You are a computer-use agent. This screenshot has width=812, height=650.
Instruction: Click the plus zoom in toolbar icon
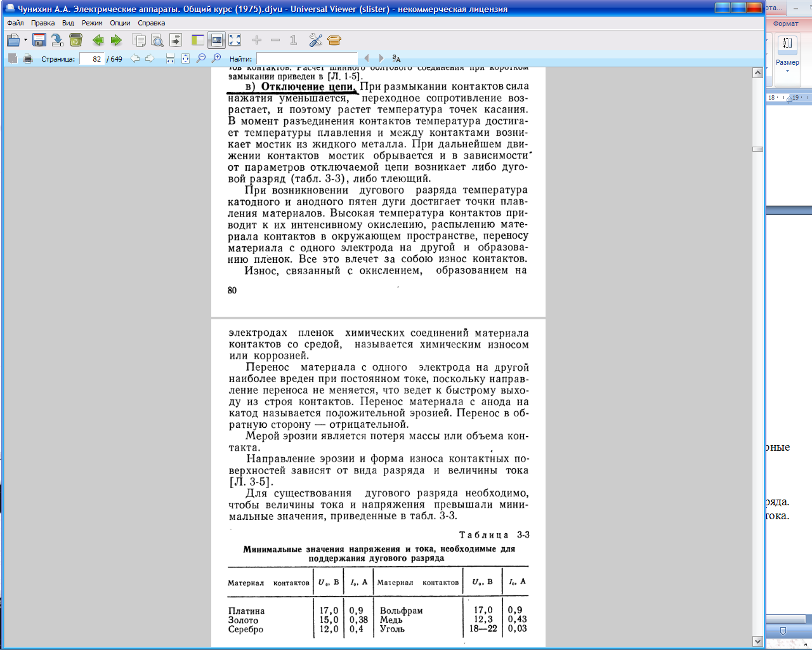click(257, 40)
